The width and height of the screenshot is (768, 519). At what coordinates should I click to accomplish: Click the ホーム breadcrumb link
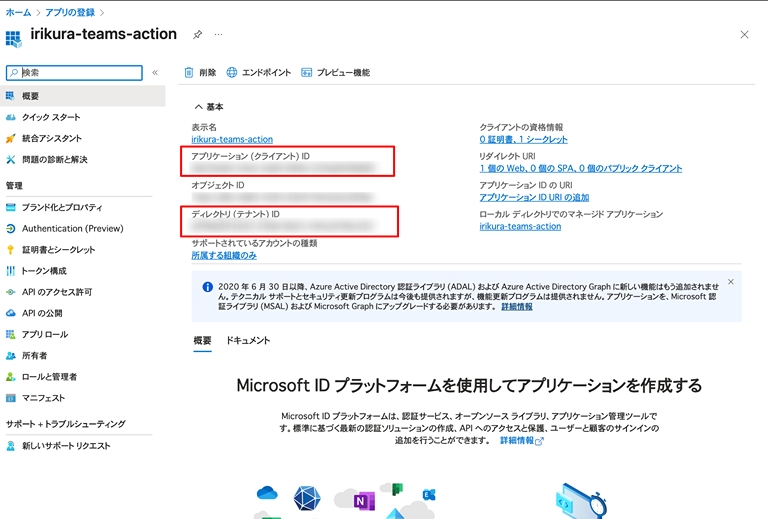(18, 12)
